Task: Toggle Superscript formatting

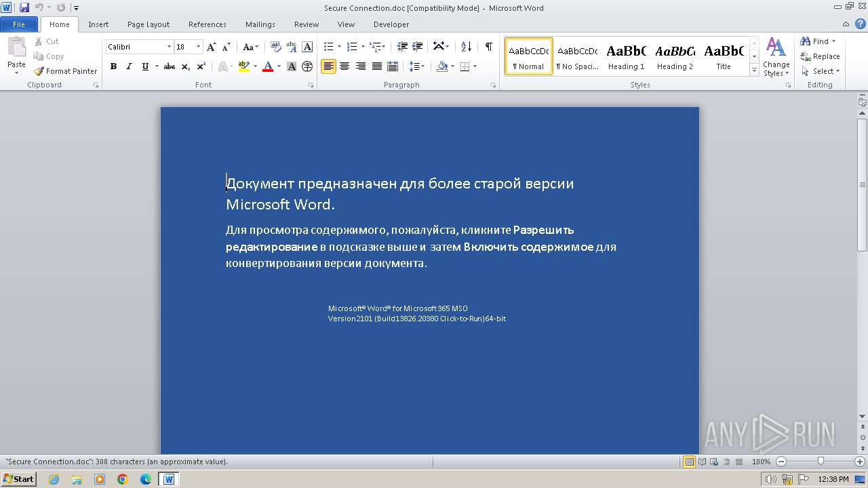Action: 201,66
